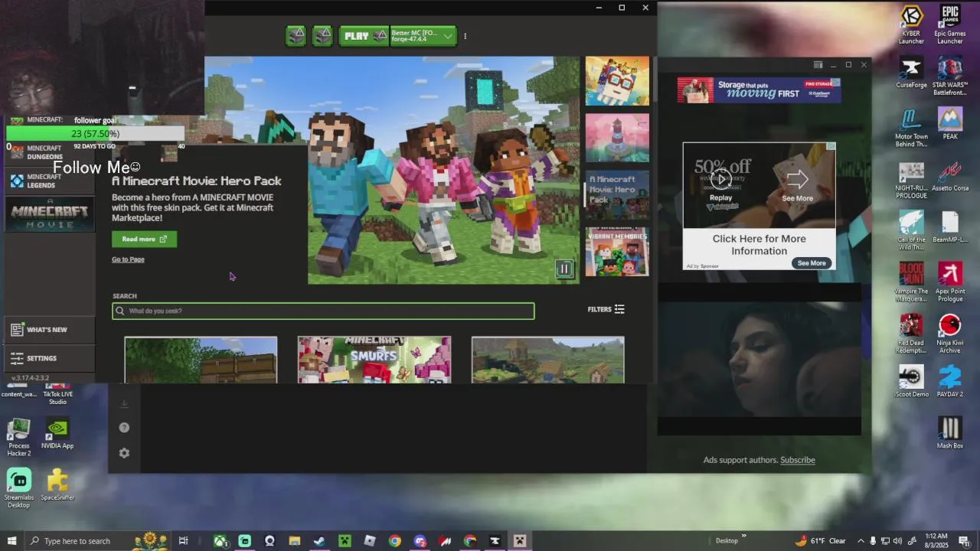Open the Mash Box desktop icon
Screen dimensions: 980x551
950,433
